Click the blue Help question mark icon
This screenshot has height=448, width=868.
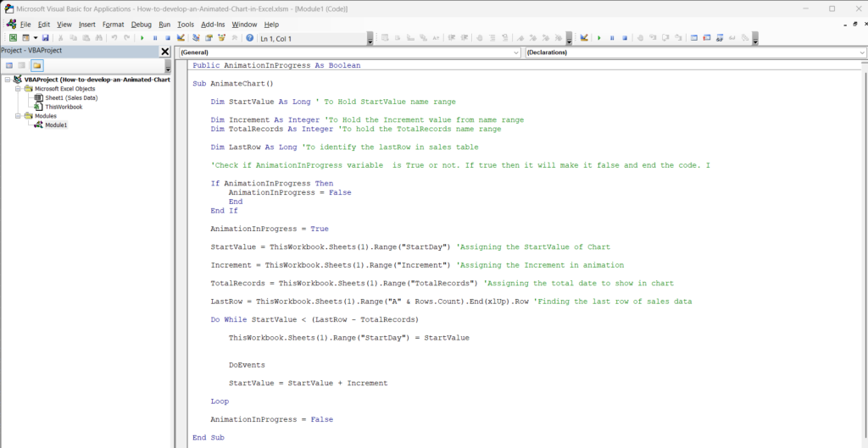250,38
